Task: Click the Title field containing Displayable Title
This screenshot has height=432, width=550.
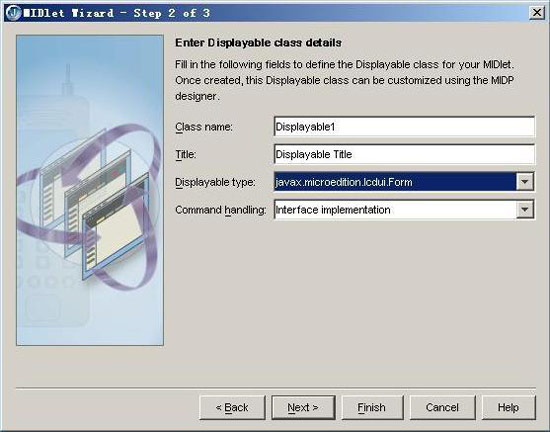Action: 404,154
